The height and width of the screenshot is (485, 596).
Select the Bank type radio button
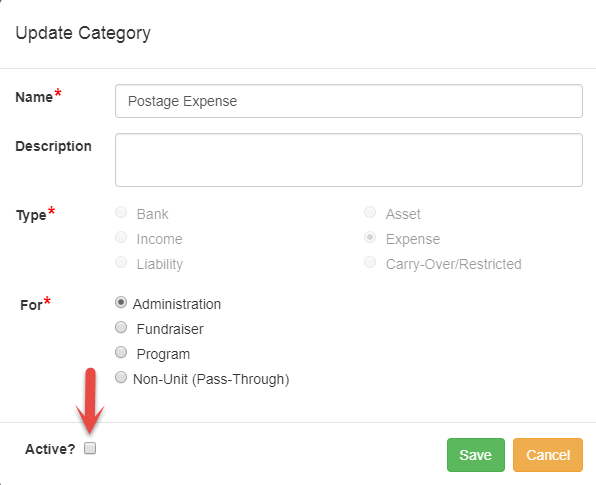pyautogui.click(x=121, y=212)
